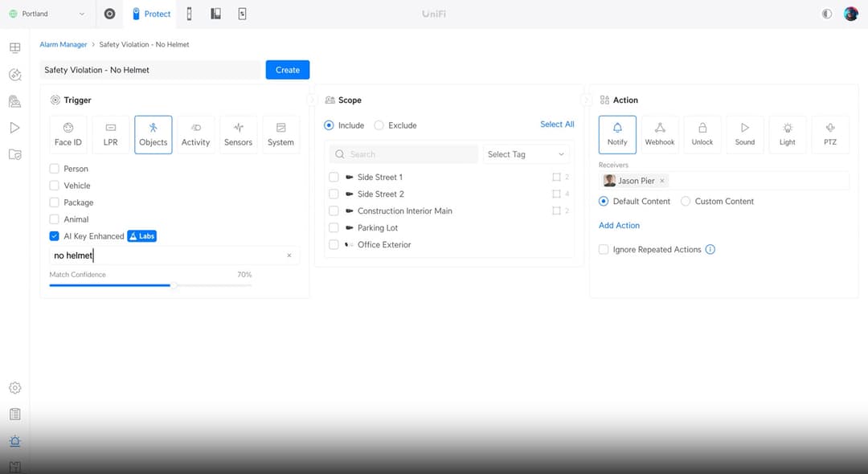Select the Exclude radio button
Viewport: 868px width, 474px height.
click(x=379, y=125)
